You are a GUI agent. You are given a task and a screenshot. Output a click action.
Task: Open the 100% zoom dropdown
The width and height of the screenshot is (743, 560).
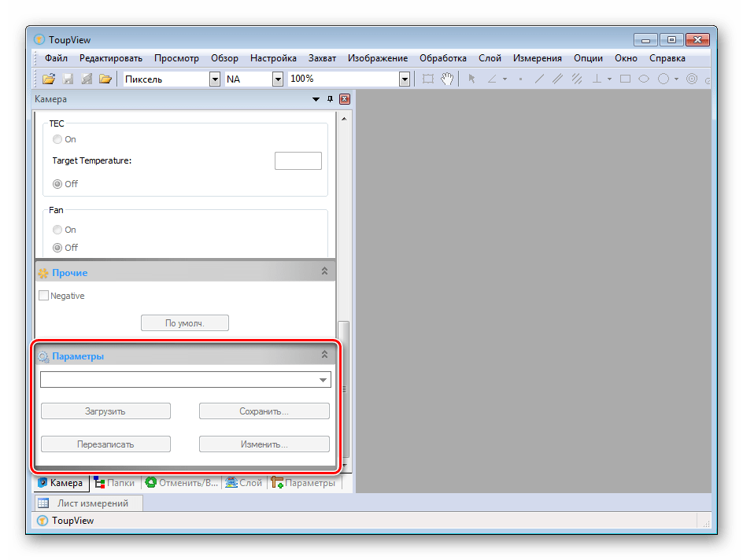pyautogui.click(x=405, y=79)
